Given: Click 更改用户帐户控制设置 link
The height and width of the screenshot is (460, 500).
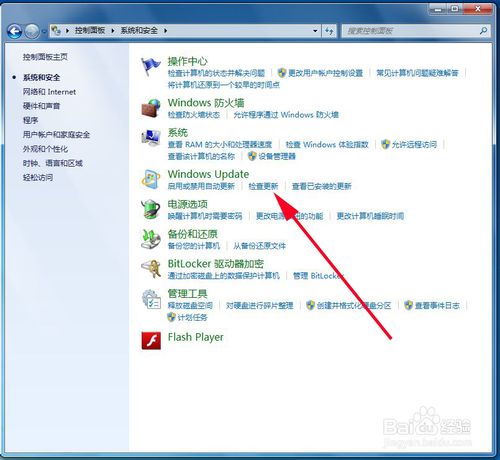Looking at the screenshot, I should [325, 73].
